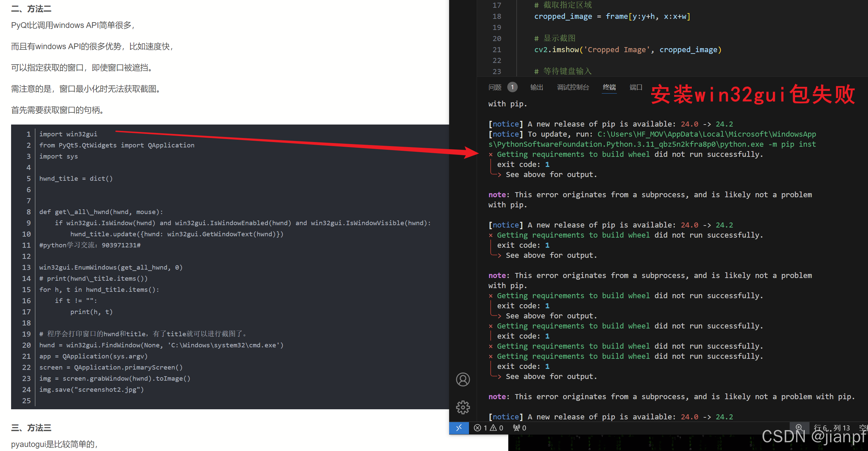868x451 pixels.
Task: Click 行 6, 列 13 cursor position
Action: click(831, 428)
